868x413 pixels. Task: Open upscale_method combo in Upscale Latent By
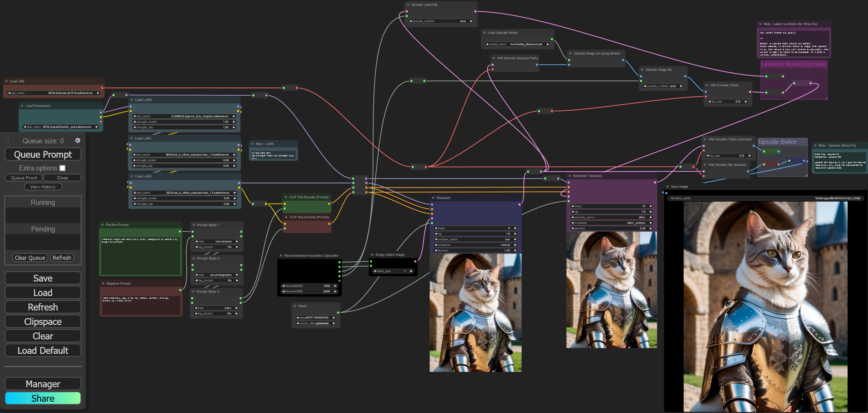[441, 21]
